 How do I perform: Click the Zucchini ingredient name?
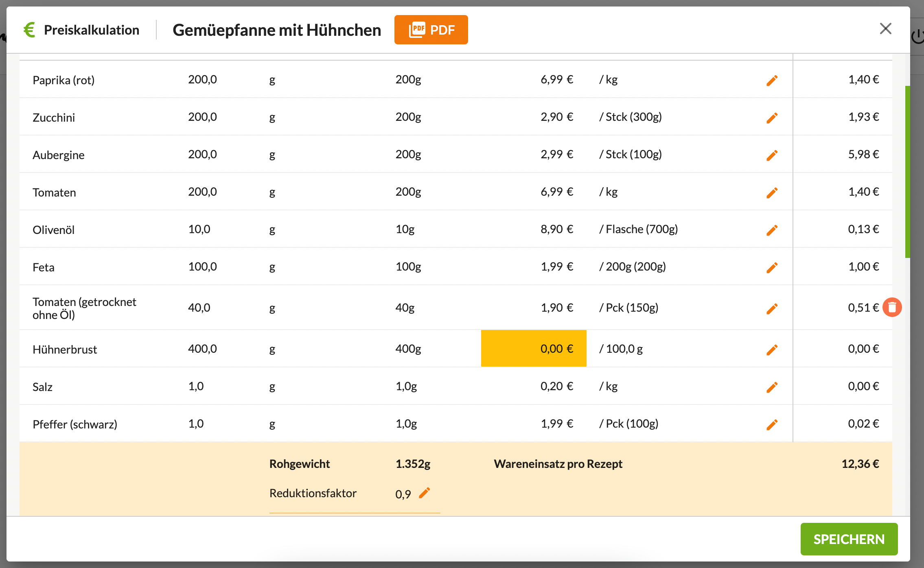pyautogui.click(x=54, y=118)
